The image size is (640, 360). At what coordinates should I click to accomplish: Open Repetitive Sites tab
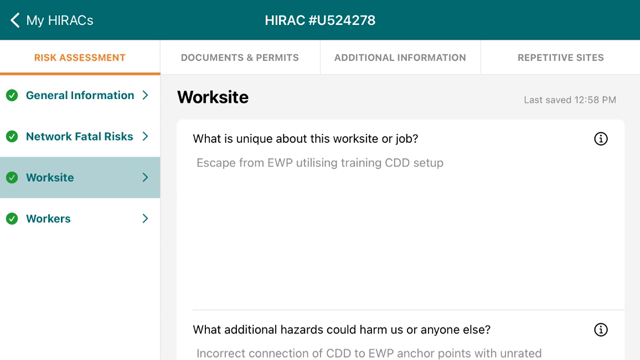[x=560, y=58]
